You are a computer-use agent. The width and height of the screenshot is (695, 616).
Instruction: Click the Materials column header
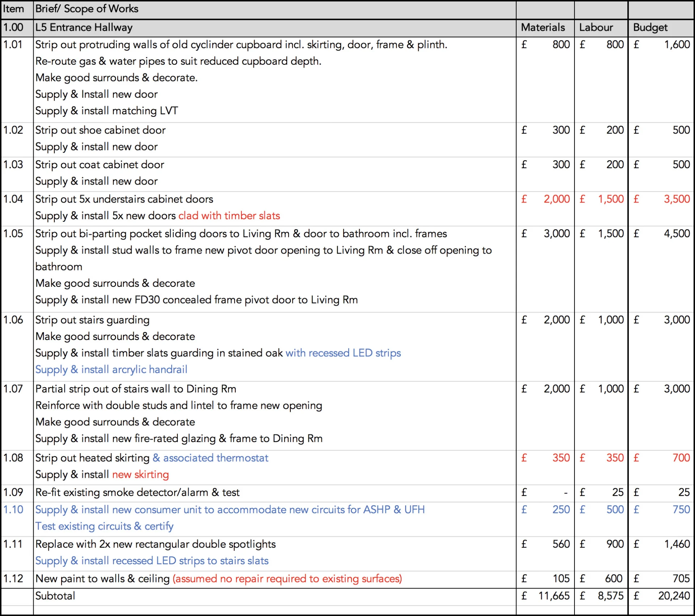[543, 27]
